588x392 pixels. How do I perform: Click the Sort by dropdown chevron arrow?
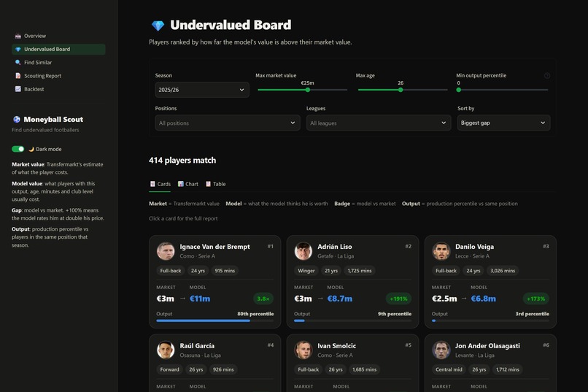click(543, 123)
